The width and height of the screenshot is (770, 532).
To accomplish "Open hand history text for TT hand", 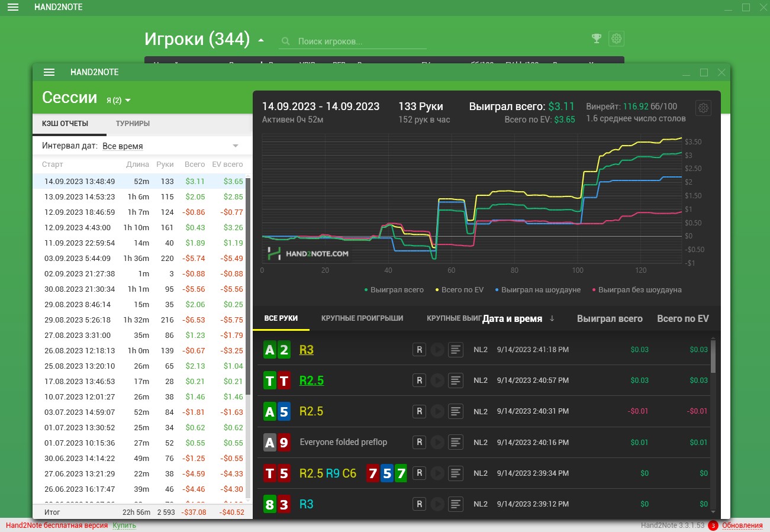I will click(x=455, y=381).
